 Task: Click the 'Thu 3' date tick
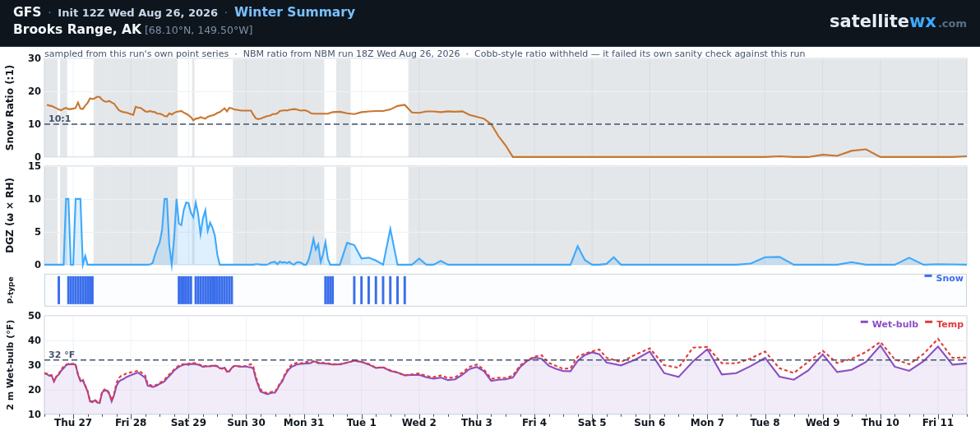477,422
